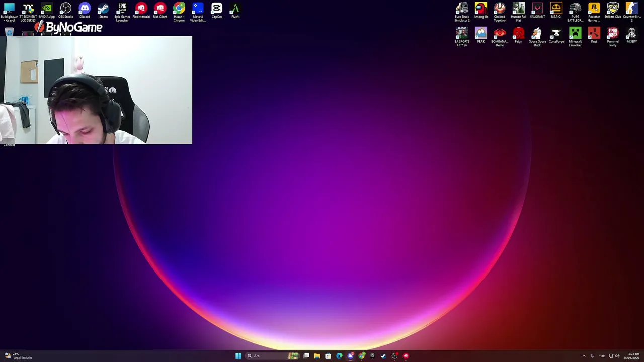Image resolution: width=644 pixels, height=362 pixels.
Task: Select the NVIDIA App desktop icon
Action: 47,11
